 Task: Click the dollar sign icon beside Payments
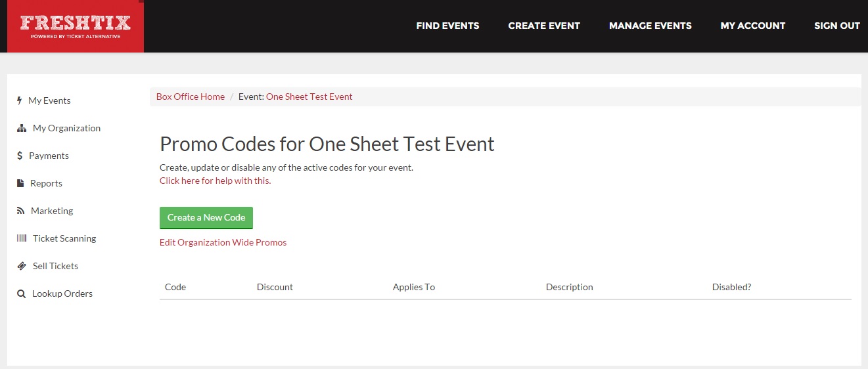[x=20, y=156]
